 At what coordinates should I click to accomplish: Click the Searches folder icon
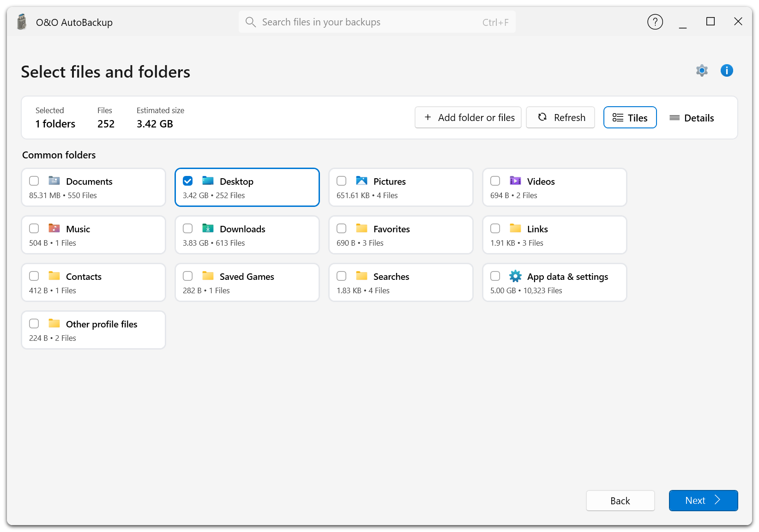click(361, 276)
